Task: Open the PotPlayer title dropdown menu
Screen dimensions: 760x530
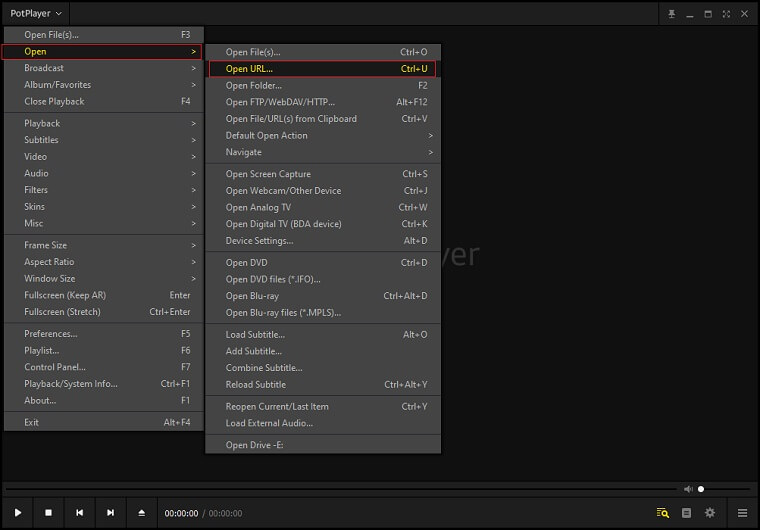Action: click(36, 14)
